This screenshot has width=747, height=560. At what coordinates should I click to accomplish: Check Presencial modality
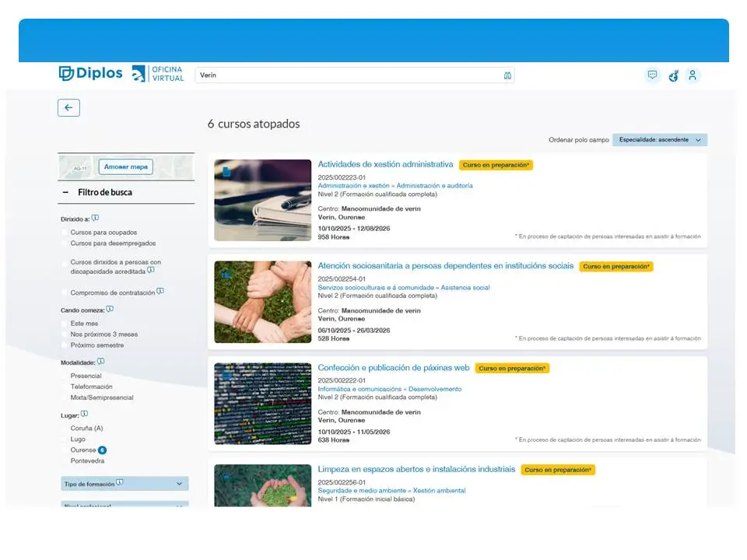click(x=65, y=376)
